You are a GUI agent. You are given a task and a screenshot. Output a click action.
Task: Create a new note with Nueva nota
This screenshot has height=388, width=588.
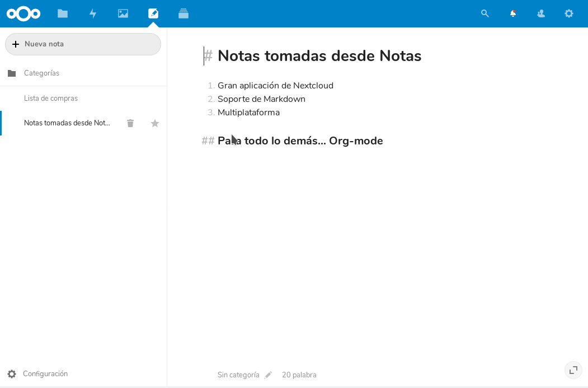[83, 44]
